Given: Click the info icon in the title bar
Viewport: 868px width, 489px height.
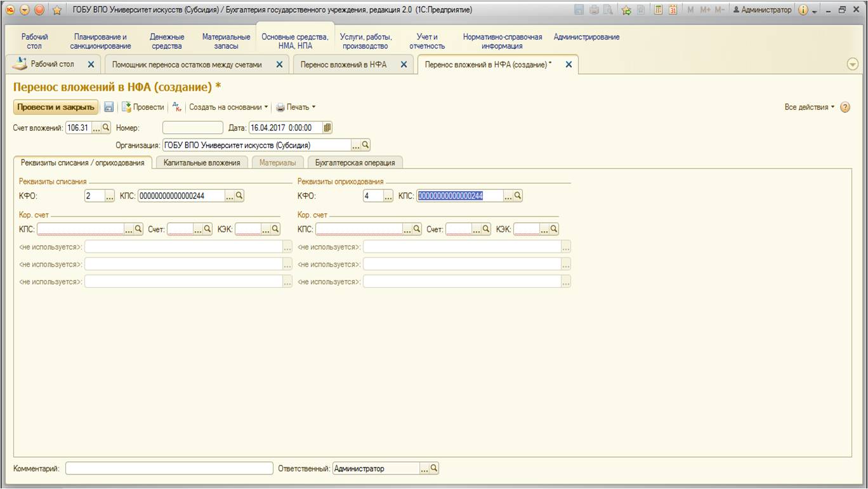Looking at the screenshot, I should click(802, 10).
